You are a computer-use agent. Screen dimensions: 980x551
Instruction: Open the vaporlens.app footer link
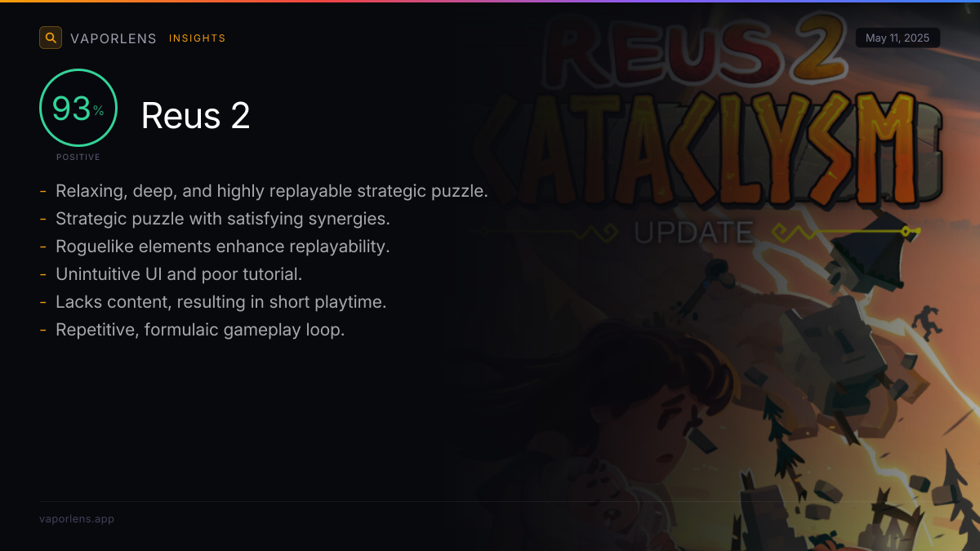(77, 518)
